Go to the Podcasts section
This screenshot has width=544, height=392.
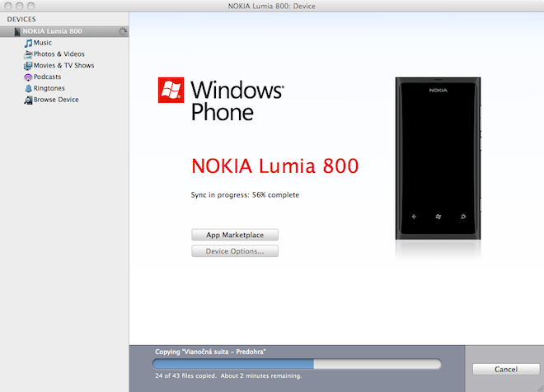tap(47, 77)
